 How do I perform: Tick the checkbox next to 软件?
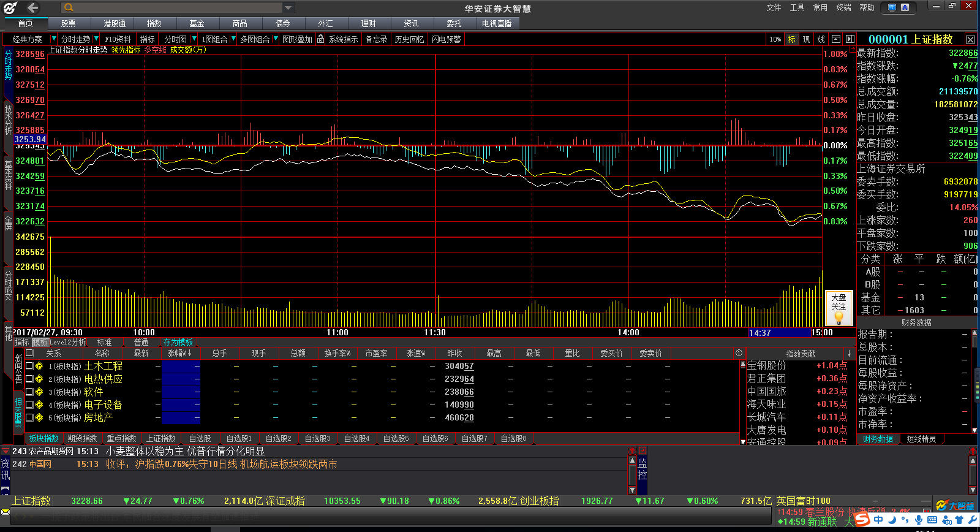(29, 392)
